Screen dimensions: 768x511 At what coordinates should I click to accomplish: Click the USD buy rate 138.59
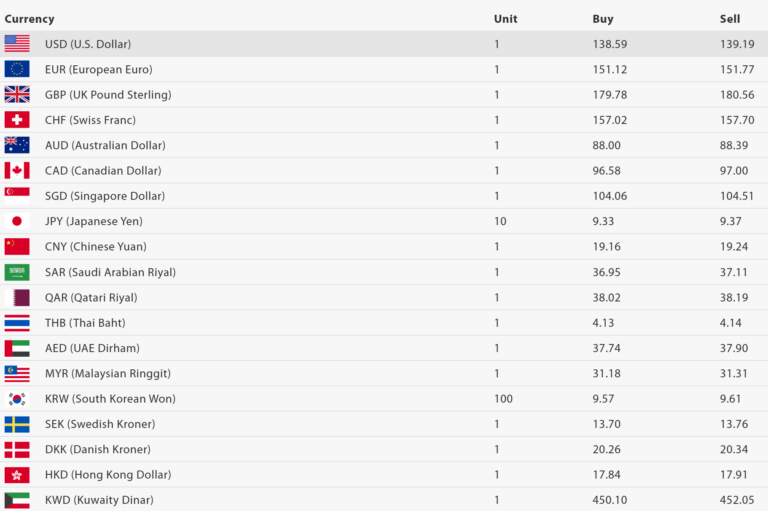[609, 44]
